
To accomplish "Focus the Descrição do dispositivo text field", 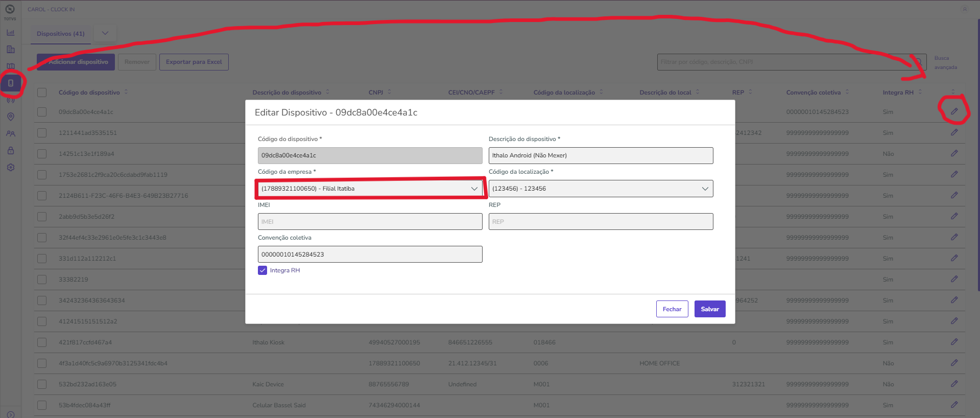I will 601,155.
